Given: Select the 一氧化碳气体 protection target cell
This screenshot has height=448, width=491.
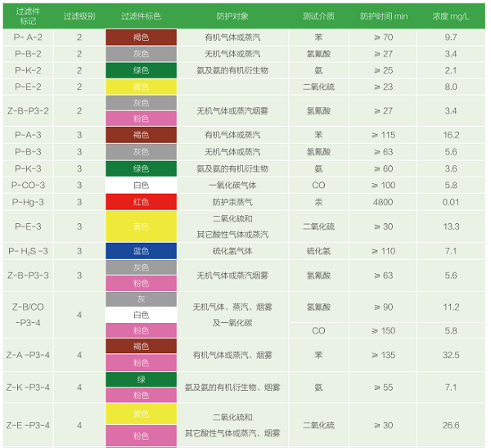Looking at the screenshot, I should coord(233,185).
